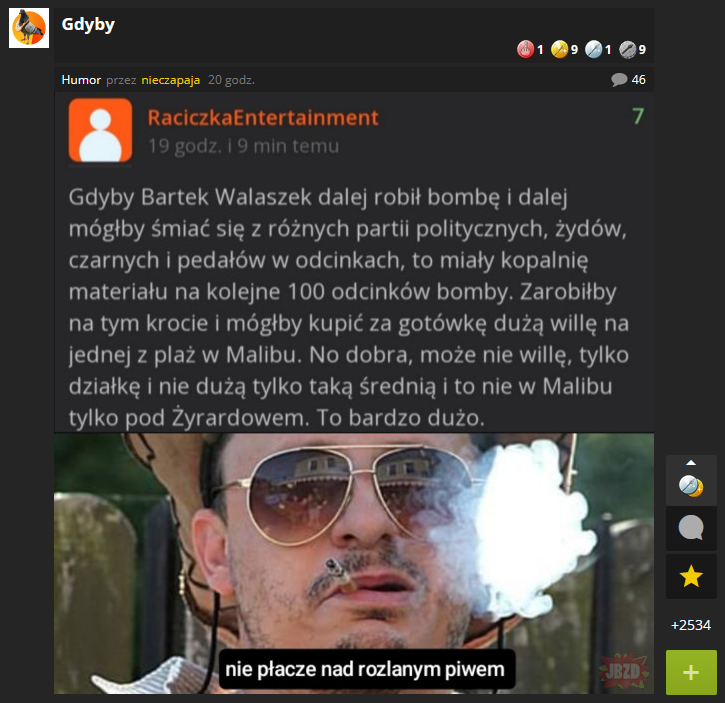Open the pigeon user avatar
This screenshot has width=725, height=703.
click(29, 28)
